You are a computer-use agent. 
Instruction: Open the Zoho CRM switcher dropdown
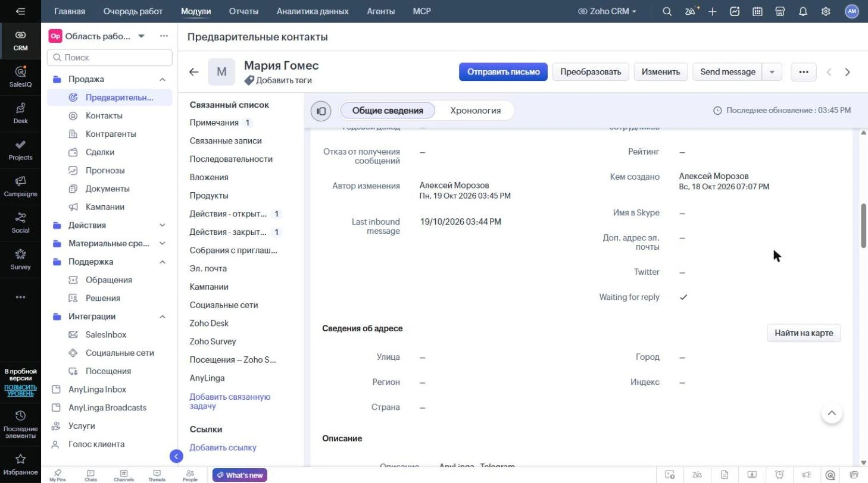click(x=607, y=11)
